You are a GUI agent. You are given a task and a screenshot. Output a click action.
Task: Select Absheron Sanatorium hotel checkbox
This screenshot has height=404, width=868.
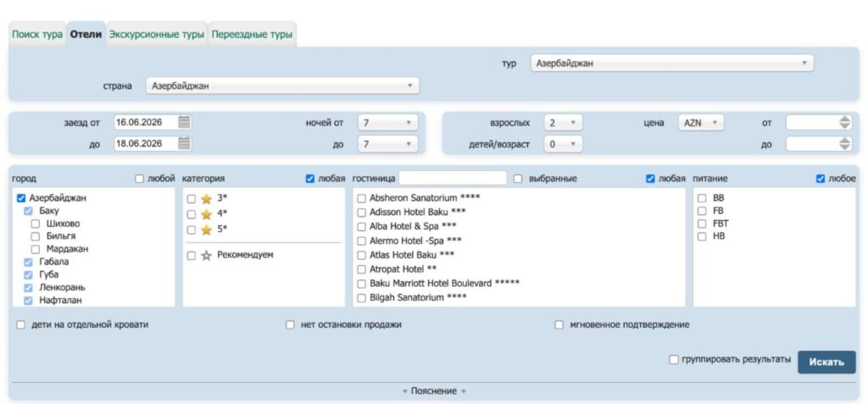click(361, 197)
